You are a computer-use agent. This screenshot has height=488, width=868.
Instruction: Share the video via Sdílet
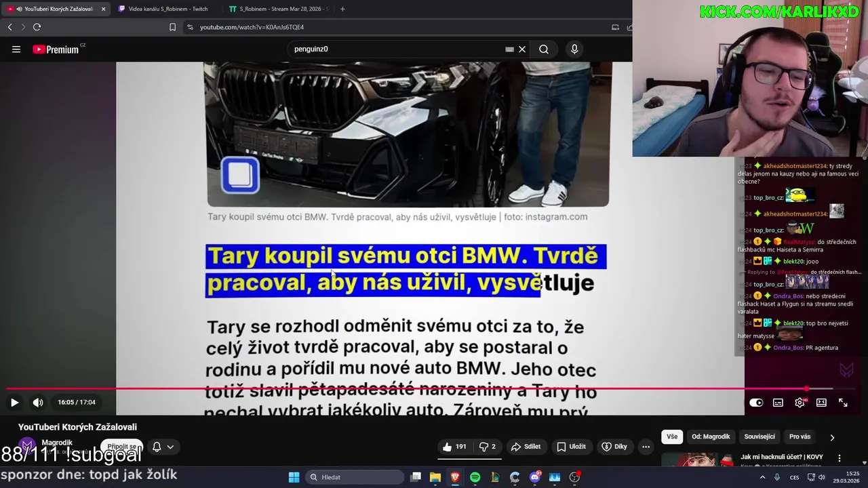(x=526, y=447)
